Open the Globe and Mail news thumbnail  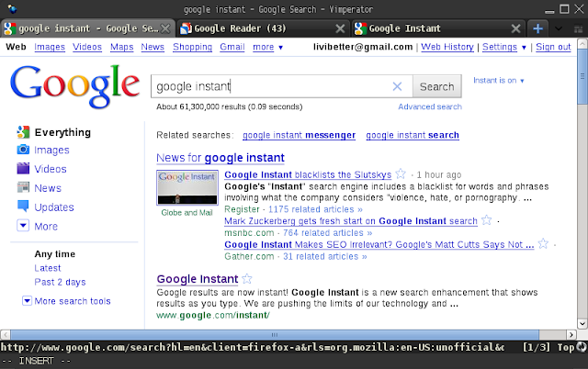point(187,187)
